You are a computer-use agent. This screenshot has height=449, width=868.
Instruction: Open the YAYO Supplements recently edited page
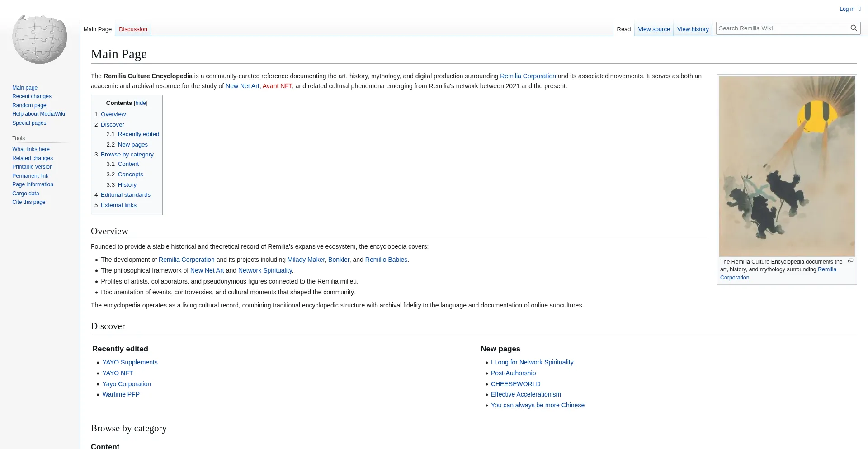[130, 362]
